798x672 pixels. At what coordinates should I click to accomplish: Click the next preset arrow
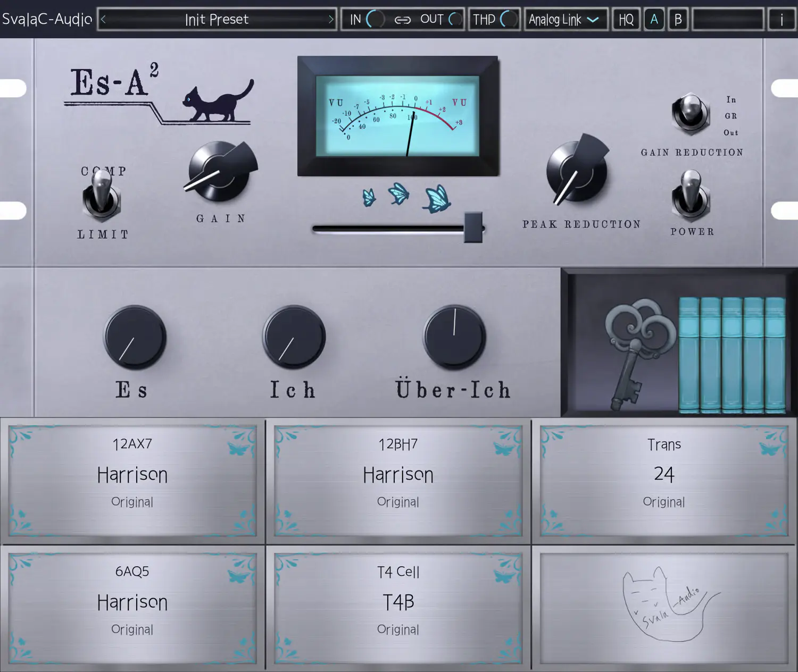331,20
